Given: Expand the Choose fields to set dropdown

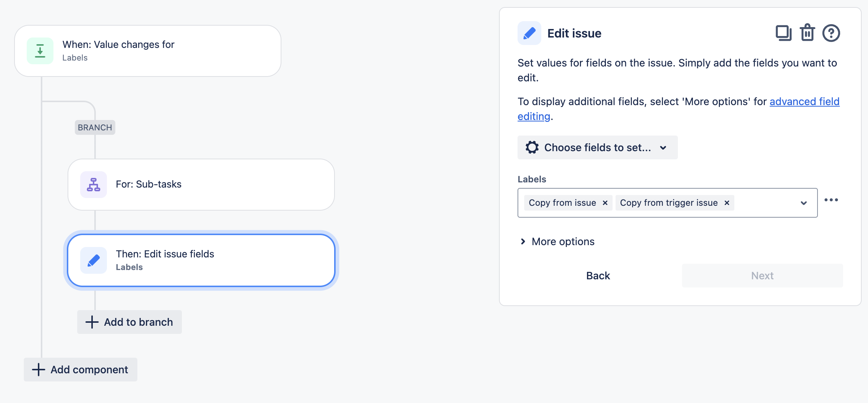Looking at the screenshot, I should point(663,147).
